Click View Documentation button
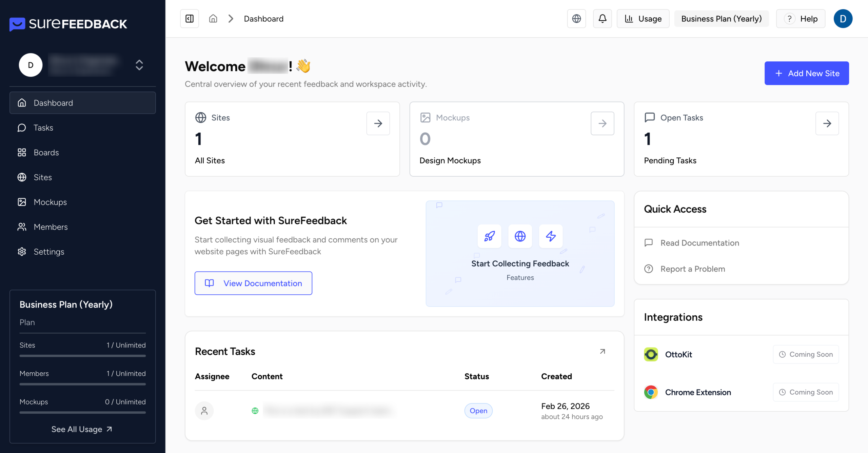Screen dimensions: 868x453 253,283
